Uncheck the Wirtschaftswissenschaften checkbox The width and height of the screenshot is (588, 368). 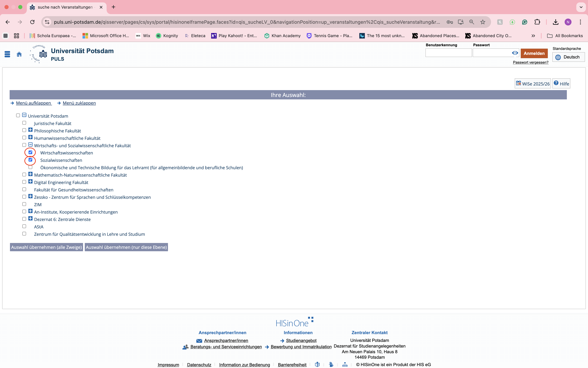(30, 152)
